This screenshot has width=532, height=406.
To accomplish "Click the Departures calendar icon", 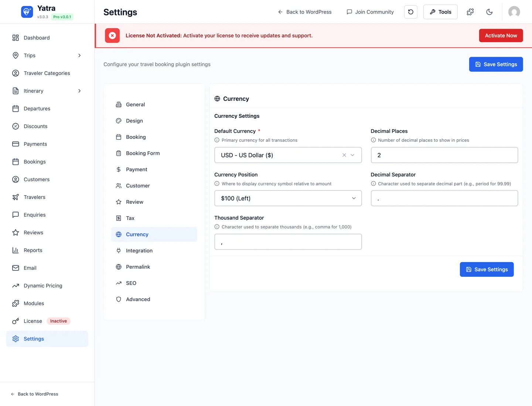I will (16, 109).
